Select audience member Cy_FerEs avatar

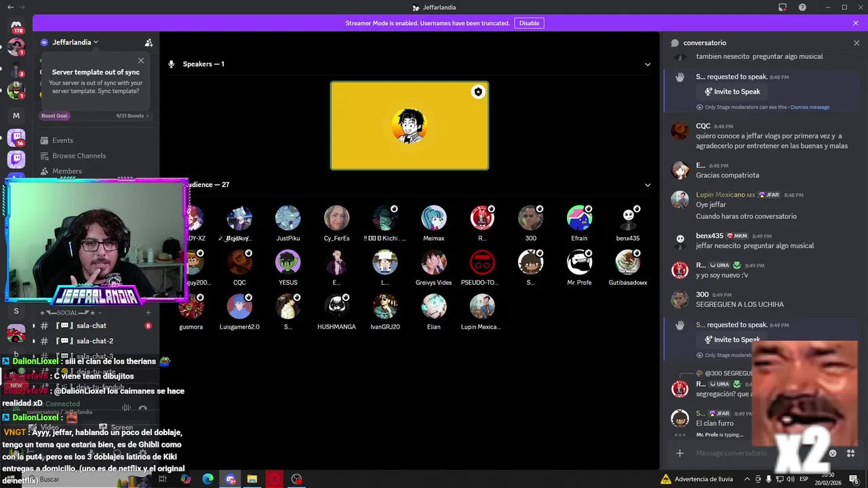point(337,218)
